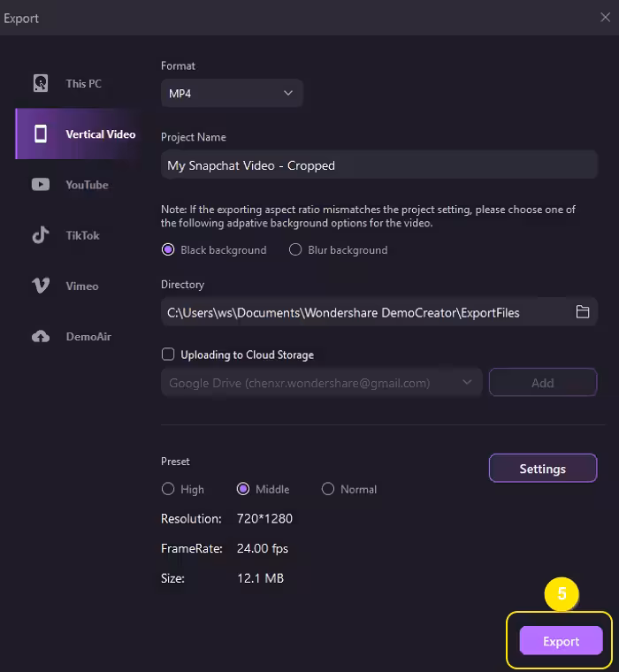Viewport: 619px width, 672px height.
Task: Open preset Settings
Action: coord(542,469)
